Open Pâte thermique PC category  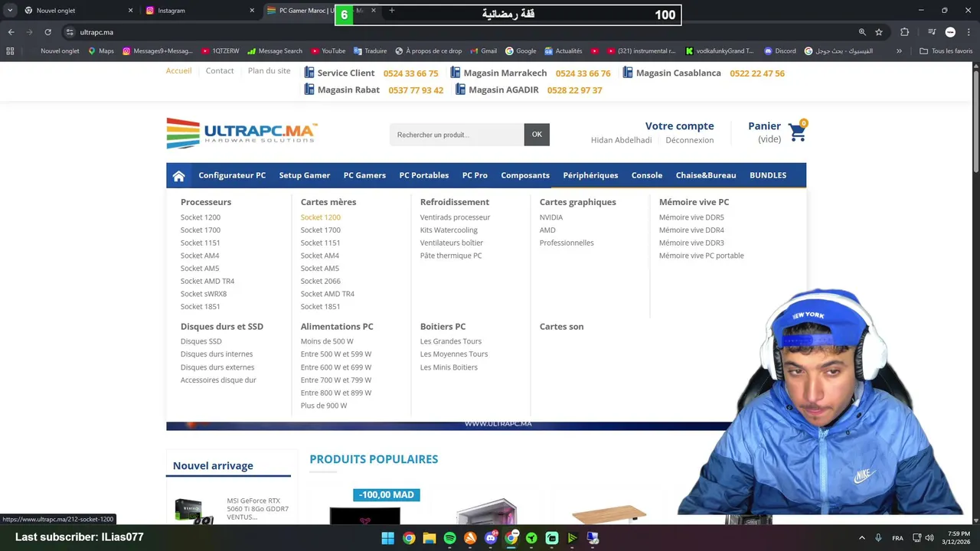[x=451, y=256]
